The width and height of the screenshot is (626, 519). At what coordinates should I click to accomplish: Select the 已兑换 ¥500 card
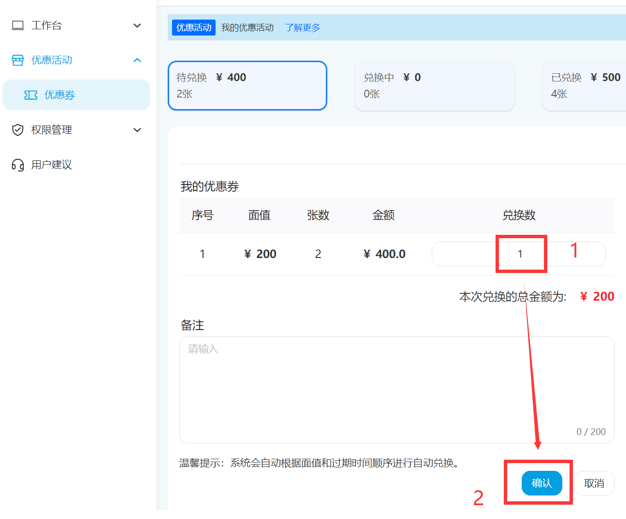pyautogui.click(x=586, y=85)
